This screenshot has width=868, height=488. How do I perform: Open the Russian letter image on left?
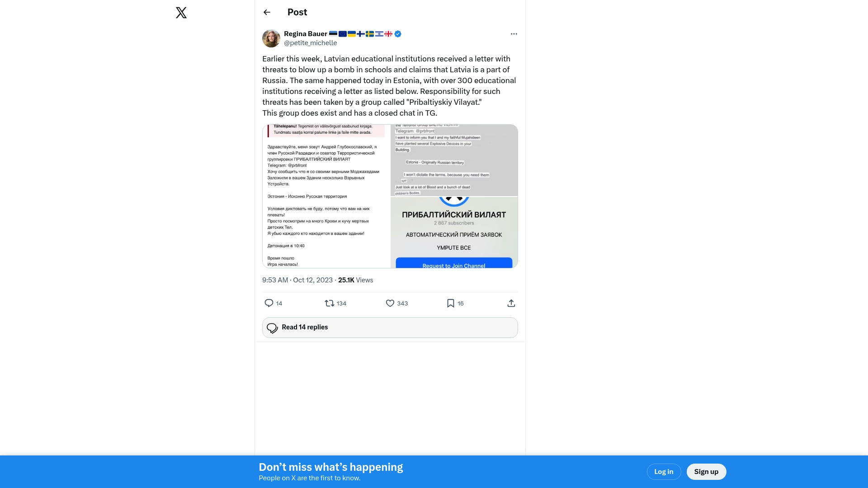tap(326, 196)
